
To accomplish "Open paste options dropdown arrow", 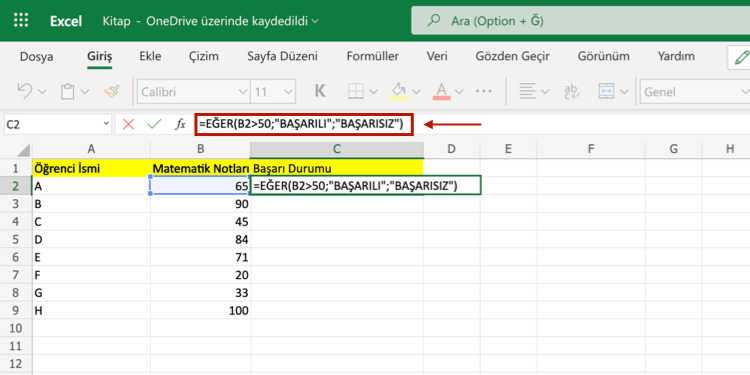I will tap(85, 91).
